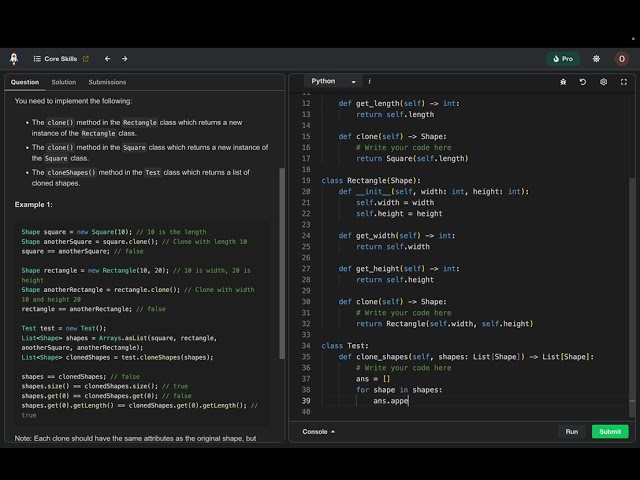Open editor settings gear icon
This screenshot has height=480, width=640.
pyautogui.click(x=603, y=82)
